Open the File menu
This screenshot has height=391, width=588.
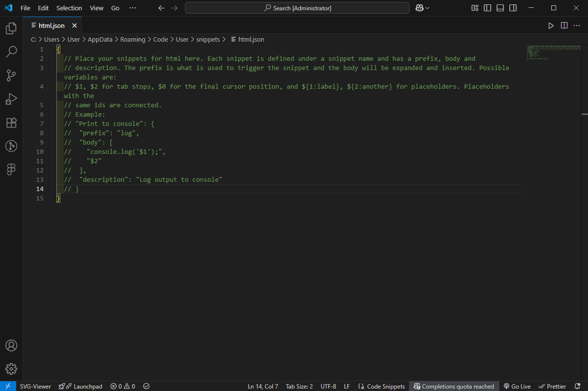click(25, 8)
